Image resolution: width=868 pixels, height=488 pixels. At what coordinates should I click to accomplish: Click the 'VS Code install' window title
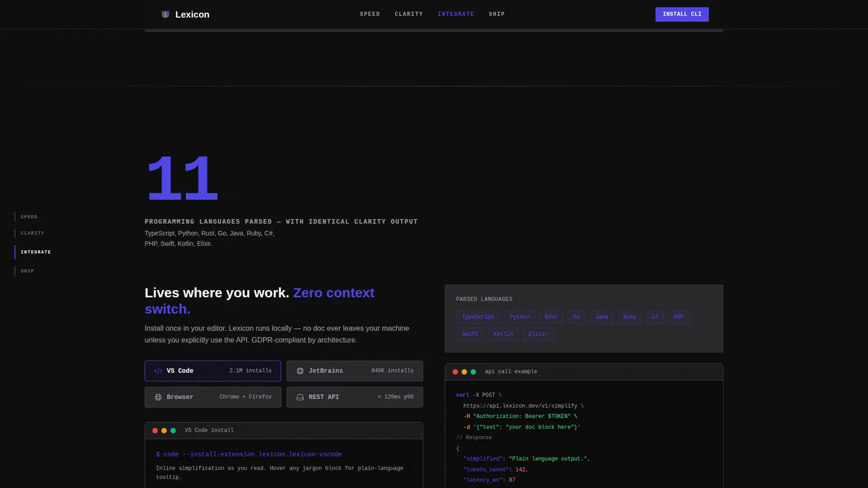tap(209, 431)
